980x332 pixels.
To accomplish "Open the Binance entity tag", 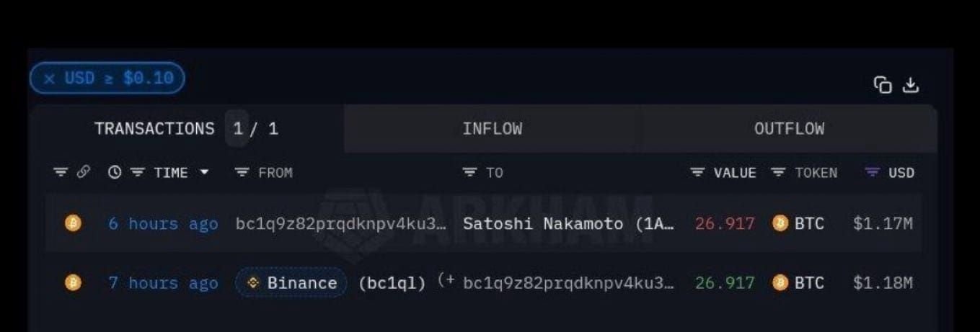I will tap(291, 283).
